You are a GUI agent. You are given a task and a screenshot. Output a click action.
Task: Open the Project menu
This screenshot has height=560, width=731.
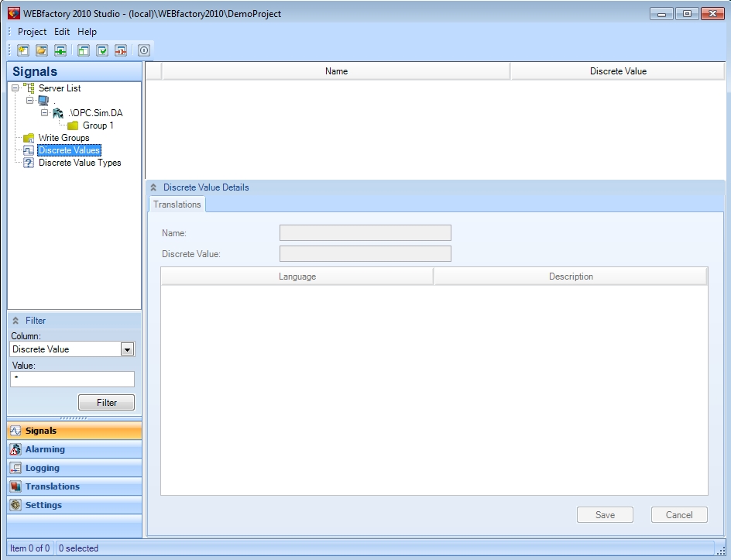(32, 32)
